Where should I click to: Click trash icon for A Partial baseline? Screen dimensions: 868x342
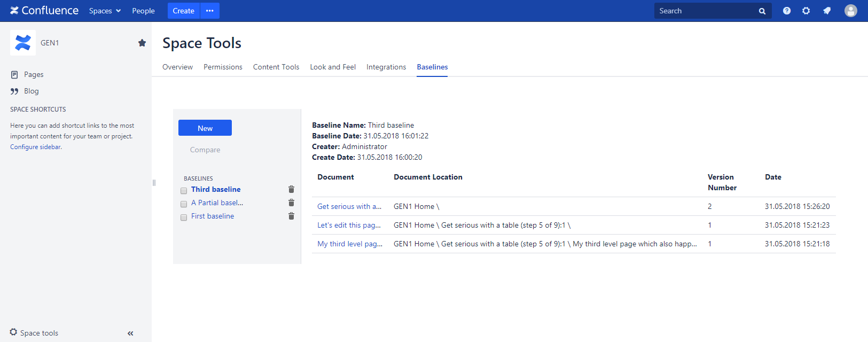point(291,203)
